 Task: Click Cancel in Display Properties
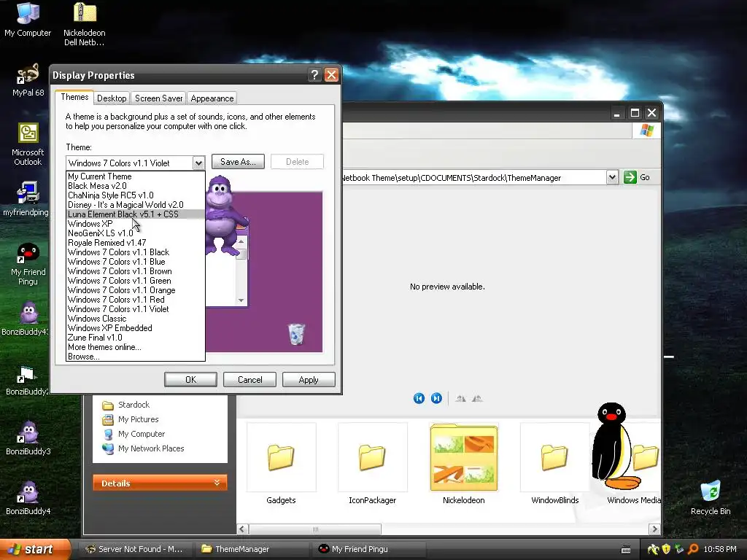(249, 379)
